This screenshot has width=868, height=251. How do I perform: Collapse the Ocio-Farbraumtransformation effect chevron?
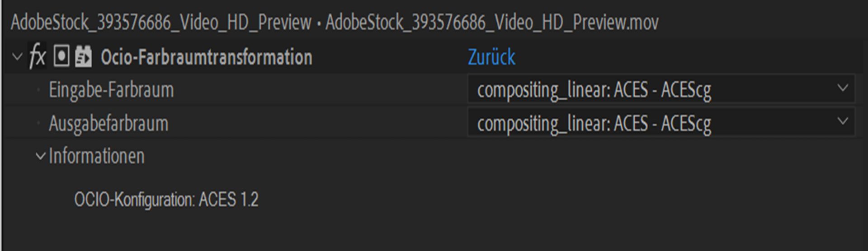tap(17, 57)
